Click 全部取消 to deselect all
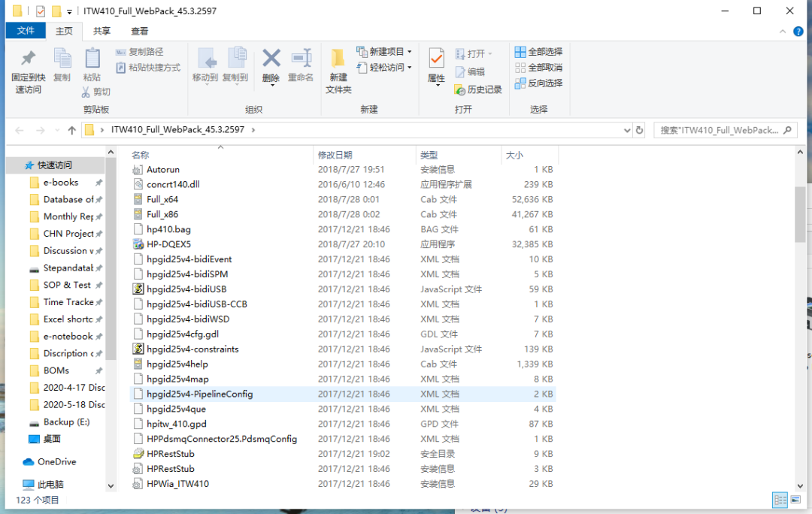Image resolution: width=812 pixels, height=514 pixels. tap(538, 68)
